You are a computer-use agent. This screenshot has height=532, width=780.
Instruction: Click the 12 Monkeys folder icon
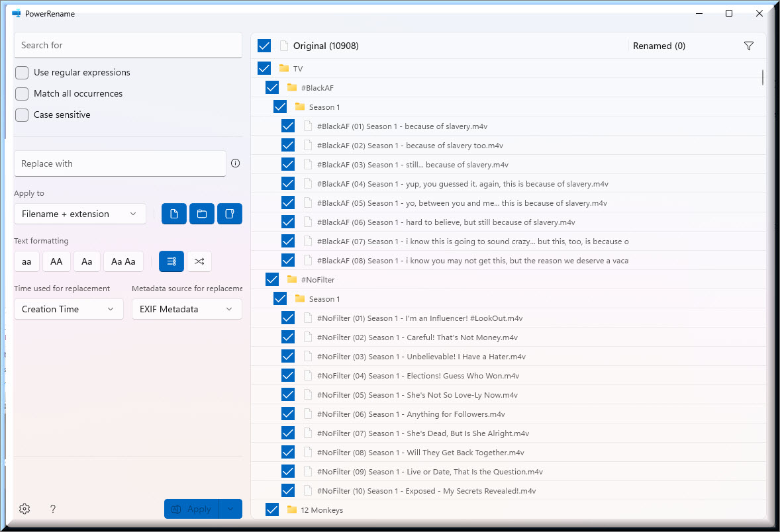292,510
